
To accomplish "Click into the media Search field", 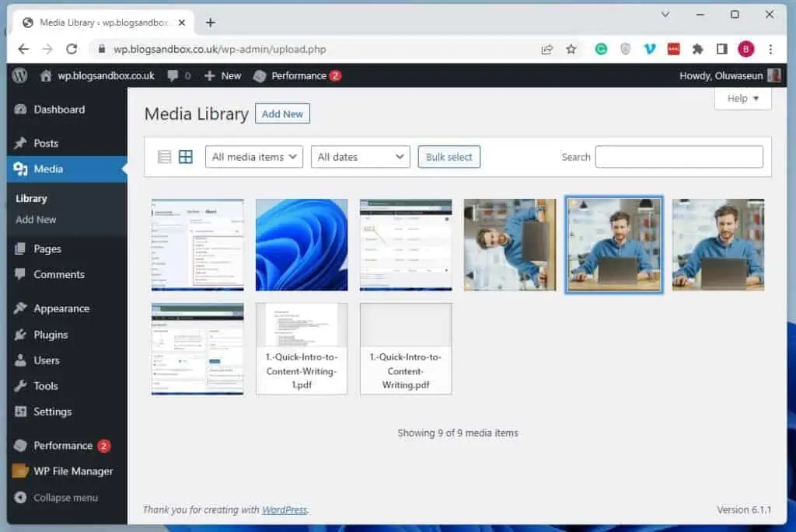I will (x=679, y=157).
